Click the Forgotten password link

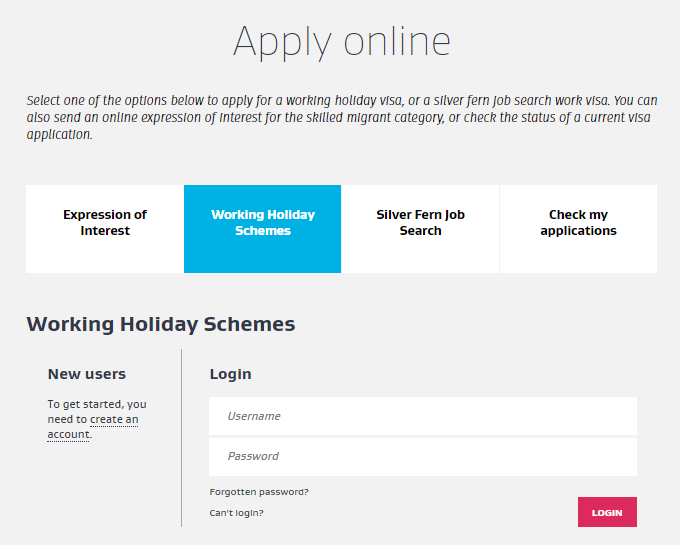pyautogui.click(x=259, y=492)
